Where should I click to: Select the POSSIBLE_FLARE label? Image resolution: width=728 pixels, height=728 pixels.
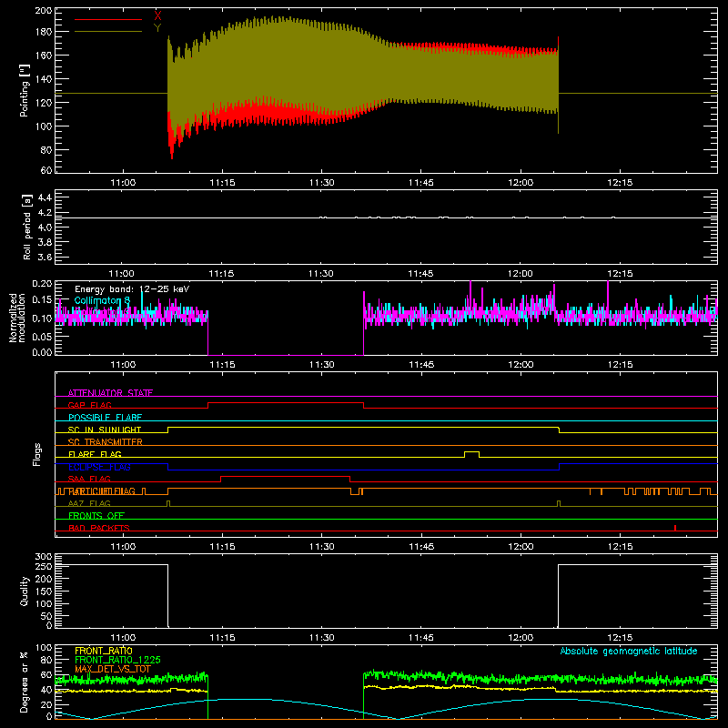(x=105, y=418)
